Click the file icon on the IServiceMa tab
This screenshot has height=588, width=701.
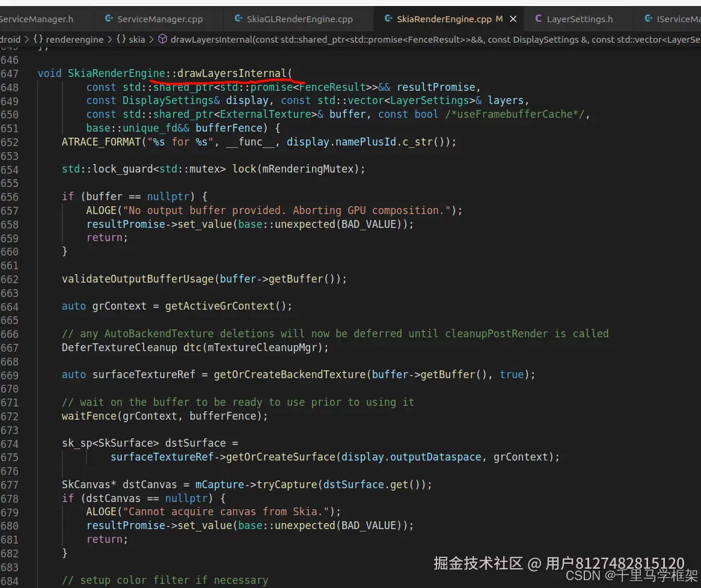point(648,19)
